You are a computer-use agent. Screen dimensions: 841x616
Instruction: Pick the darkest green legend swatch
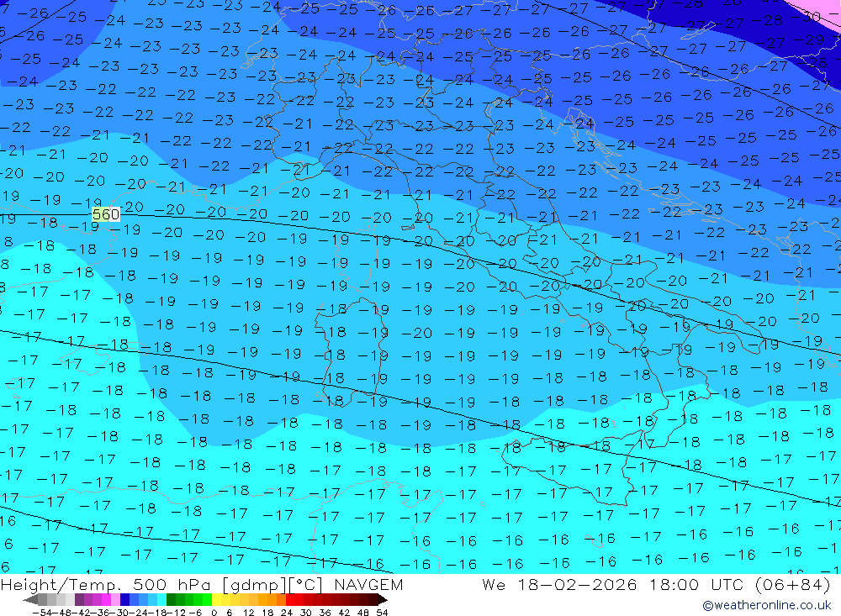[171, 600]
